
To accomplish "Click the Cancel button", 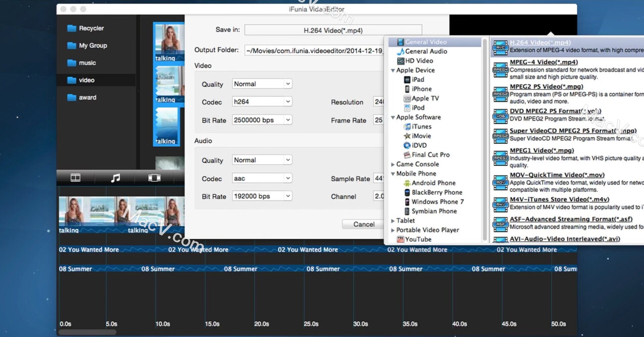I will click(x=363, y=224).
